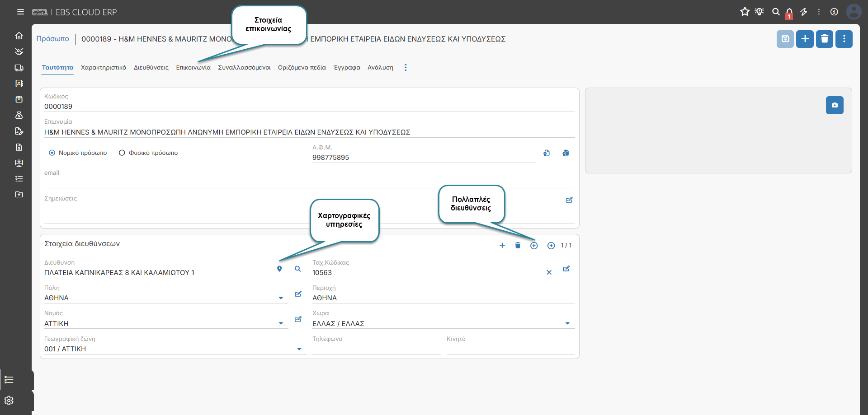Viewport: 868px width, 415px height.
Task: Edit the Νομός entry pencil icon
Action: [298, 319]
